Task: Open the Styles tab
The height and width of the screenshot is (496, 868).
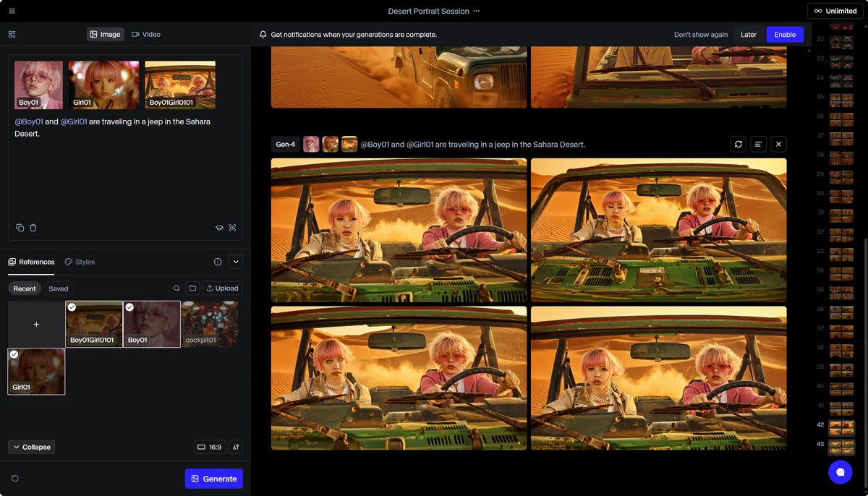Action: [80, 262]
